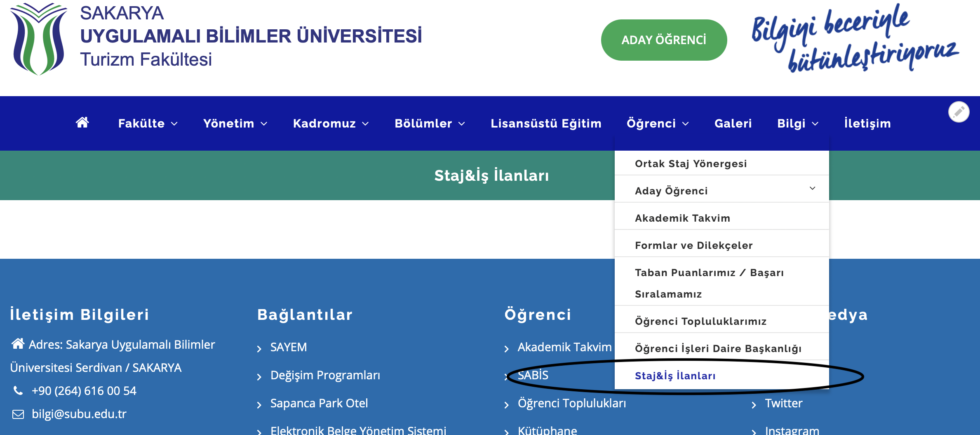Click the arrow icon before Twitter
The height and width of the screenshot is (435, 980).
click(754, 405)
